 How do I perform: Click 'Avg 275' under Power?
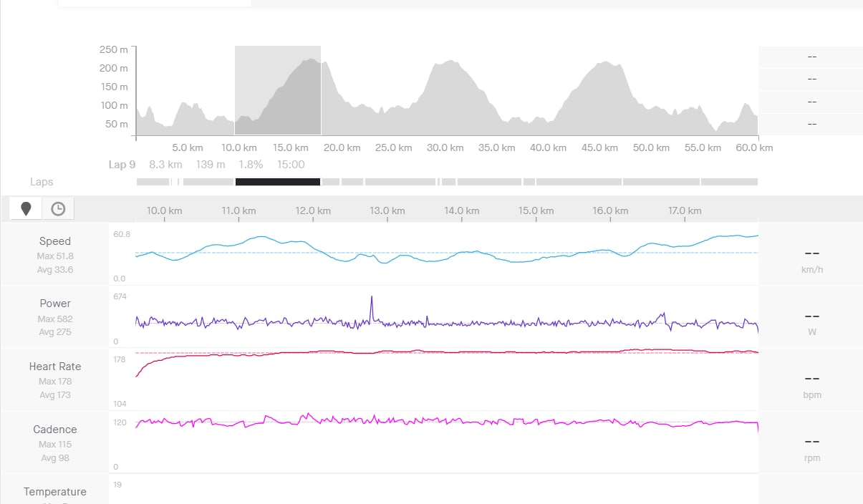pos(55,332)
